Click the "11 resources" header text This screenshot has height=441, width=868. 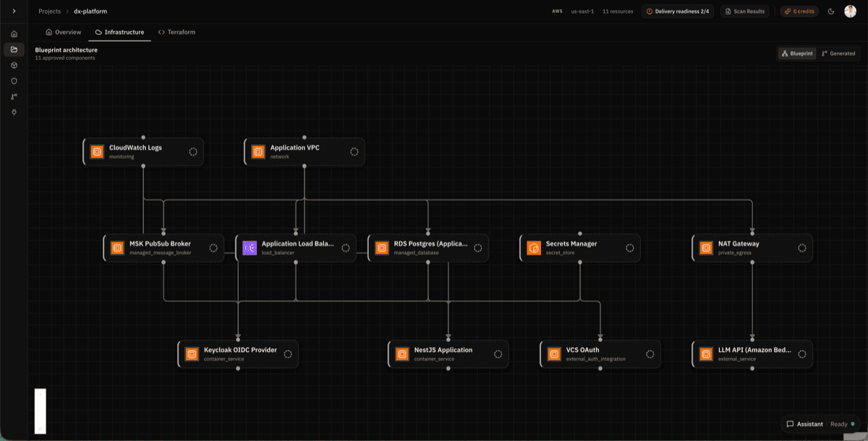[618, 12]
